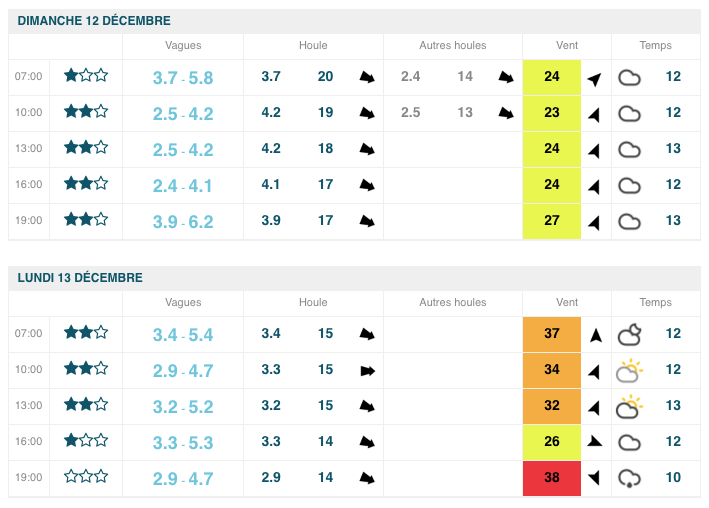Click the empty star rating at Monday 19:00
The image size is (709, 508).
click(x=86, y=477)
